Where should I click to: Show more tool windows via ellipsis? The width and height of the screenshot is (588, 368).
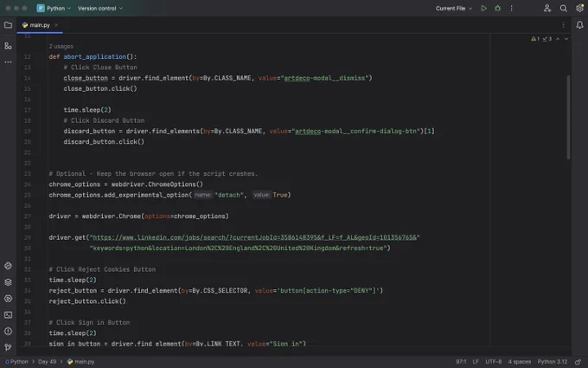click(x=8, y=62)
